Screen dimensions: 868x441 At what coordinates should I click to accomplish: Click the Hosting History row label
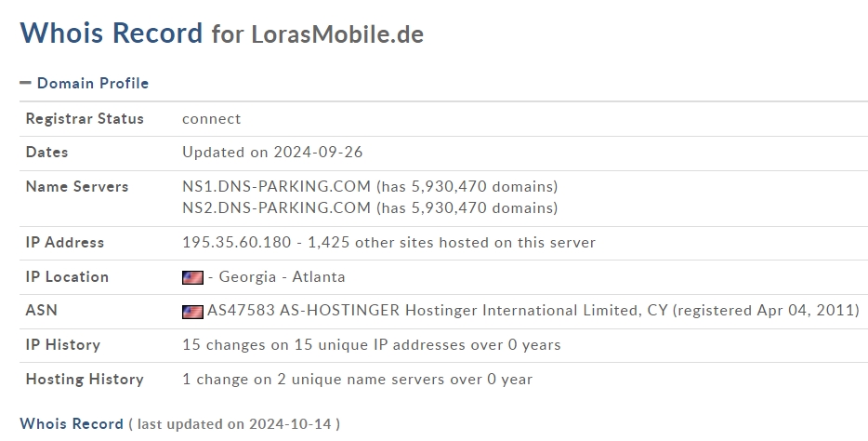point(85,380)
